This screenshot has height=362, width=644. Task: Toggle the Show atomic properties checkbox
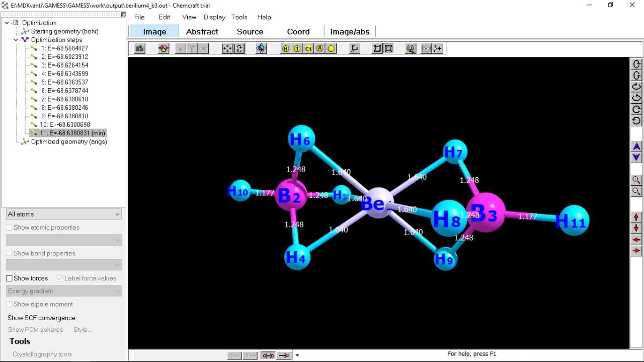9,228
